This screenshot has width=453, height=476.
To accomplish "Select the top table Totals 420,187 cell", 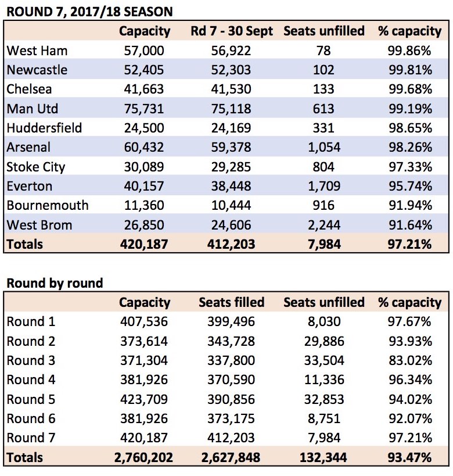I will 144,244.
